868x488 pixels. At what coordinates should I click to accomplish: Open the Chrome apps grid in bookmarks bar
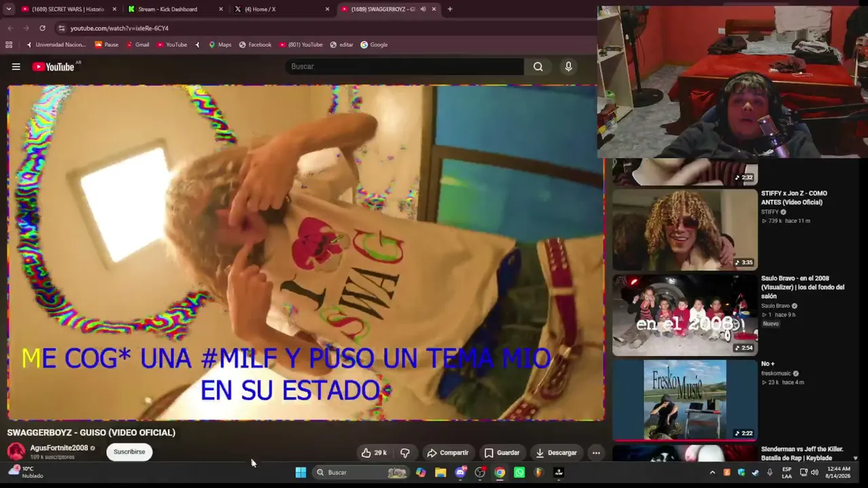point(9,45)
